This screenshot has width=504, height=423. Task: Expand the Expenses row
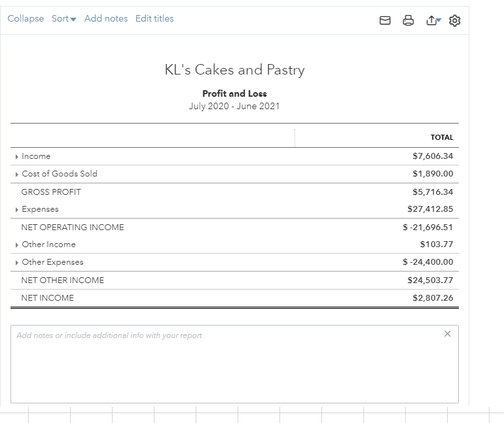pyautogui.click(x=17, y=210)
